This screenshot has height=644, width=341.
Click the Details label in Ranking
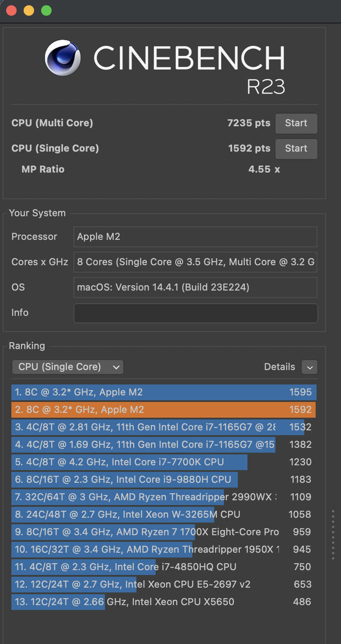tap(279, 367)
